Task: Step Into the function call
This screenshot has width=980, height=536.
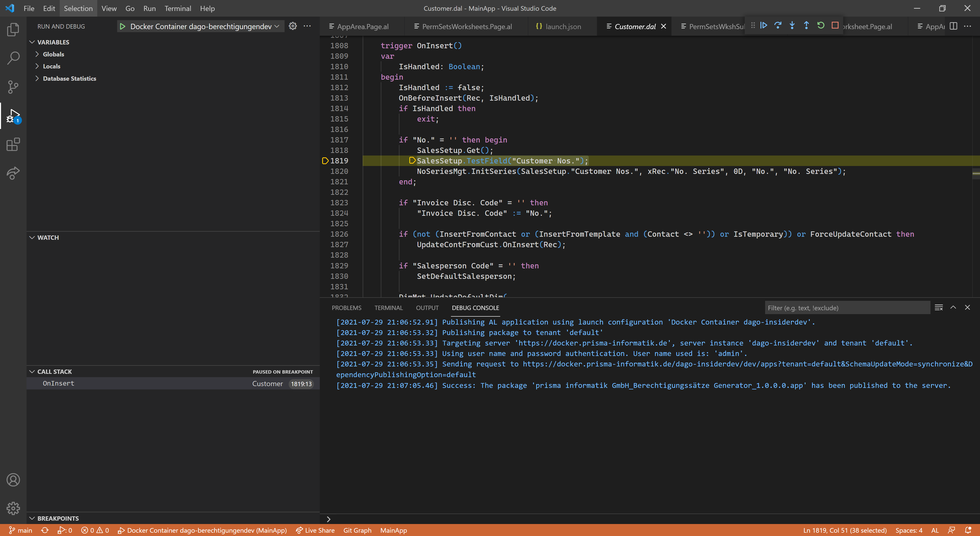Action: (x=792, y=25)
